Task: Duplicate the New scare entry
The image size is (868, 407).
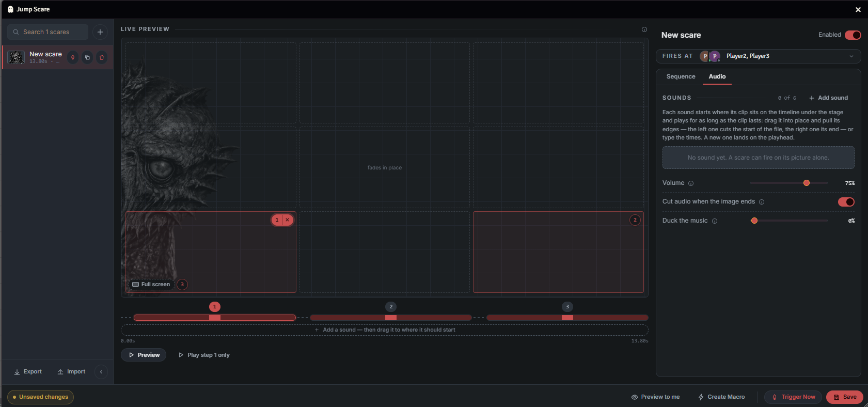Action: (87, 57)
